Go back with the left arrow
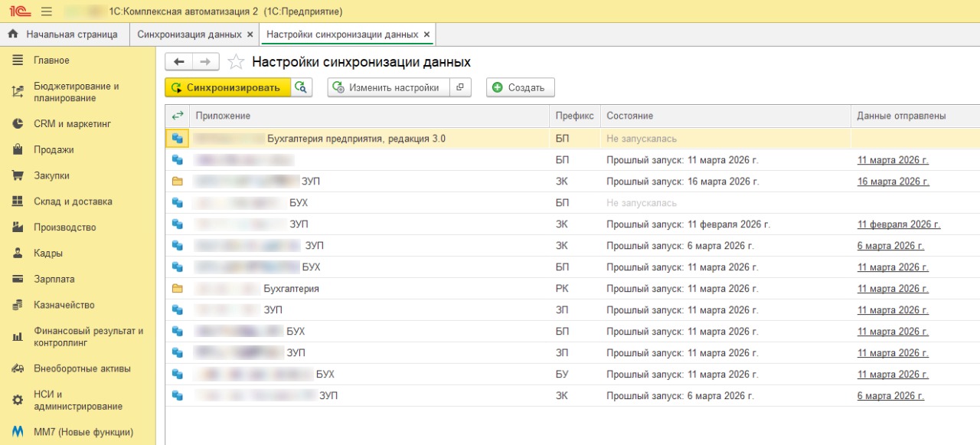 point(179,62)
